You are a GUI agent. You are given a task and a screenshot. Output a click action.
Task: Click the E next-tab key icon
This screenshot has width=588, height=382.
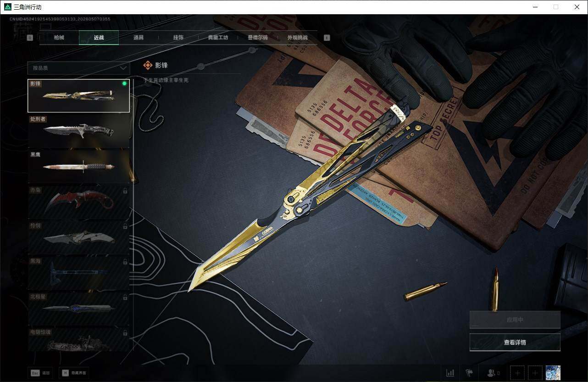pyautogui.click(x=327, y=38)
